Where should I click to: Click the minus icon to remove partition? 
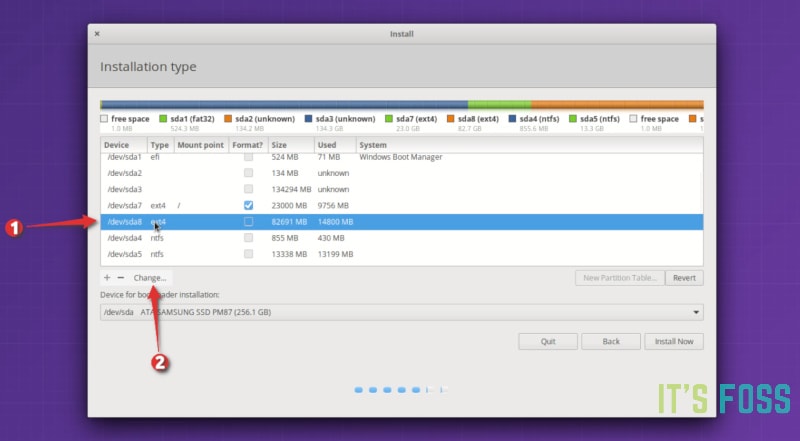(x=121, y=277)
